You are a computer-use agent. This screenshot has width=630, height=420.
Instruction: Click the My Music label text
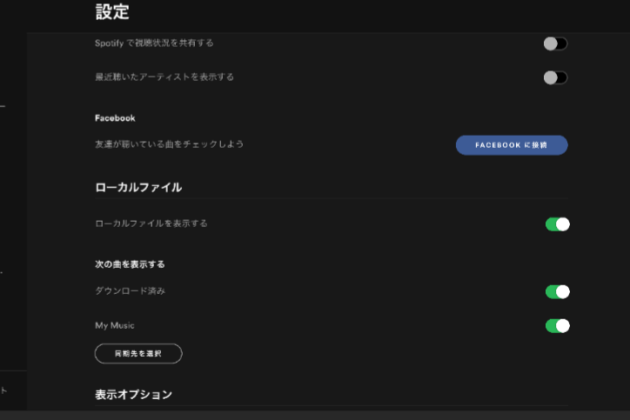(x=115, y=325)
